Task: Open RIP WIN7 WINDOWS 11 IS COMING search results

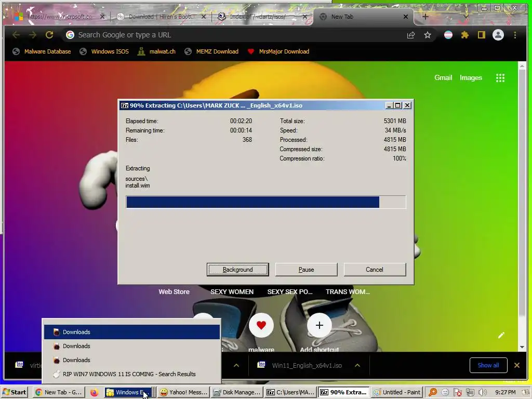Action: click(x=132, y=374)
